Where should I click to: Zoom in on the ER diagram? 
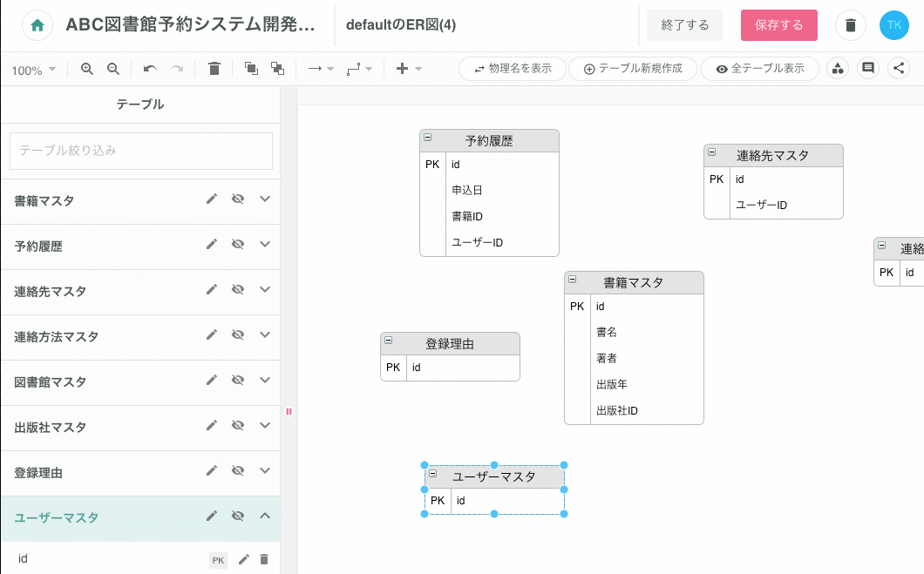tap(87, 69)
